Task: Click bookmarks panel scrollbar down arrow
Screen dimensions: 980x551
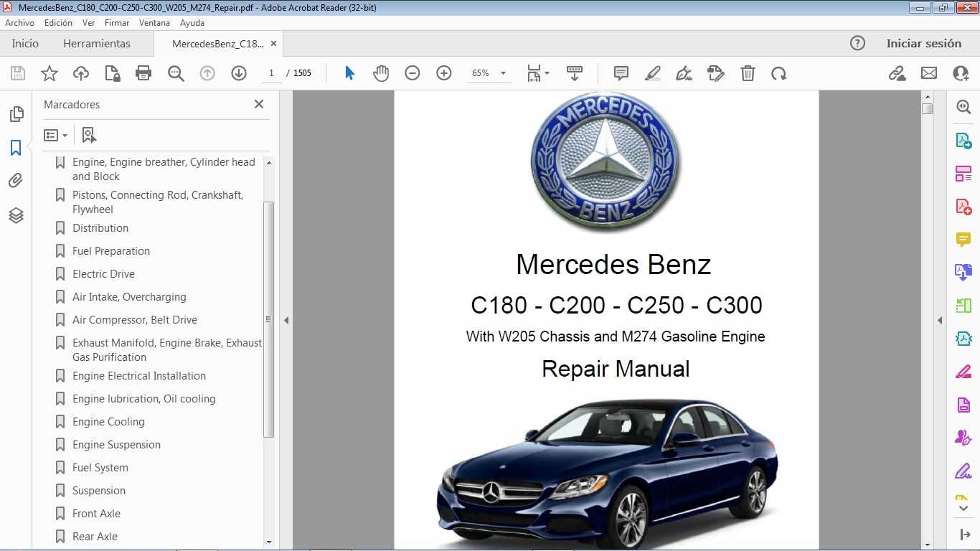Action: (x=269, y=542)
